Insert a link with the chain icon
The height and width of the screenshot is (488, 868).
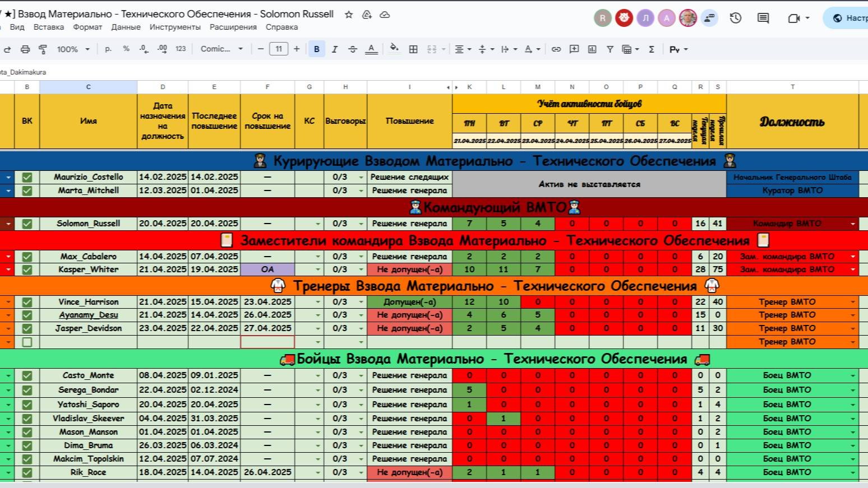tap(556, 49)
